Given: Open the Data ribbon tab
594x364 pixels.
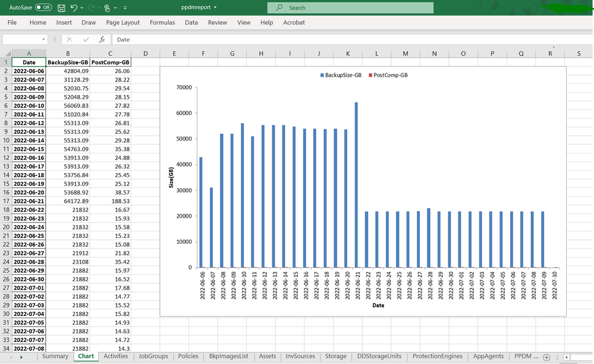Looking at the screenshot, I should coord(191,23).
